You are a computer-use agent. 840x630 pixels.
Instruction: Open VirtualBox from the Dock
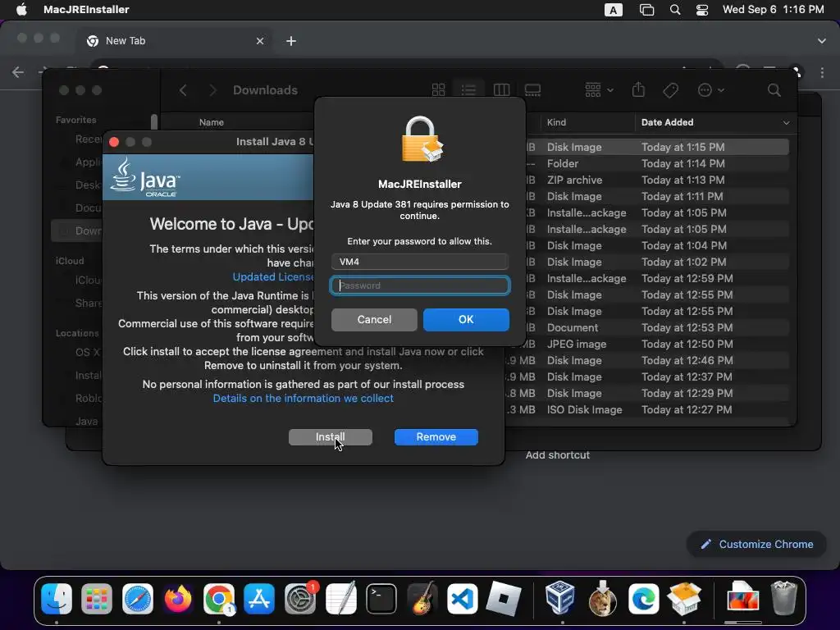coord(560,598)
